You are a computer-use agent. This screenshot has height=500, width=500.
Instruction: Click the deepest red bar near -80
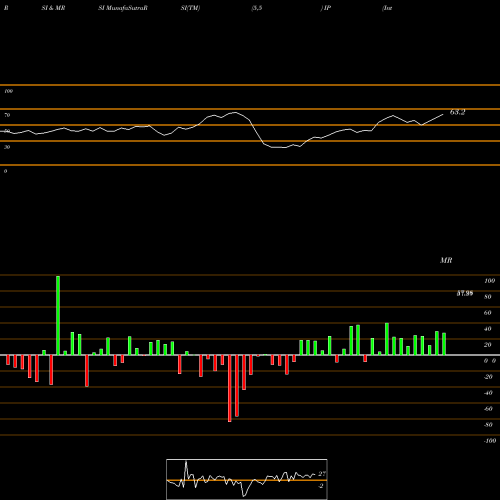tap(230, 388)
